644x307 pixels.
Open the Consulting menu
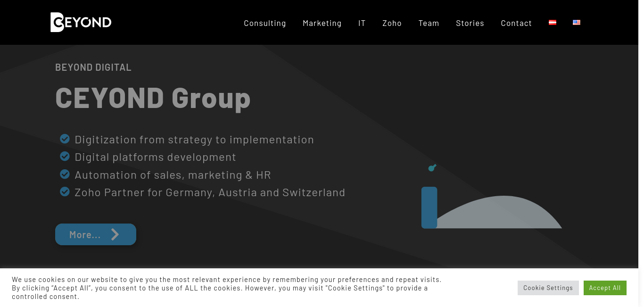click(264, 23)
